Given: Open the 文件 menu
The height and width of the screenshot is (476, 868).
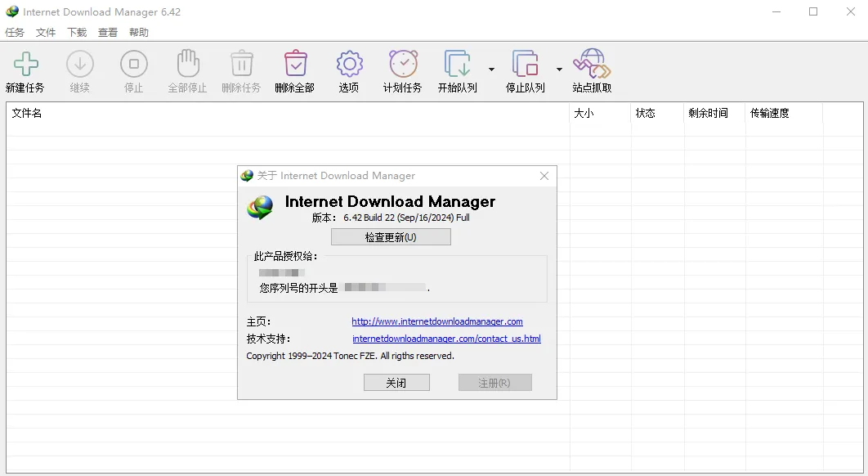Looking at the screenshot, I should (46, 33).
